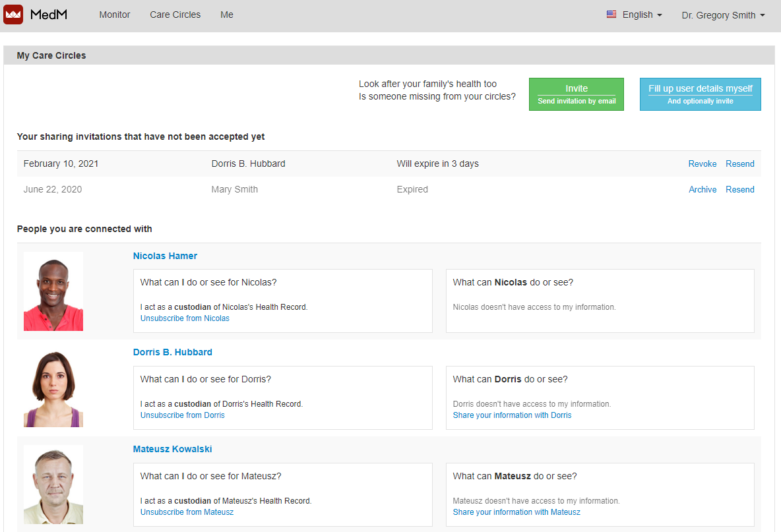Select the Monitor menu item

pyautogui.click(x=114, y=15)
